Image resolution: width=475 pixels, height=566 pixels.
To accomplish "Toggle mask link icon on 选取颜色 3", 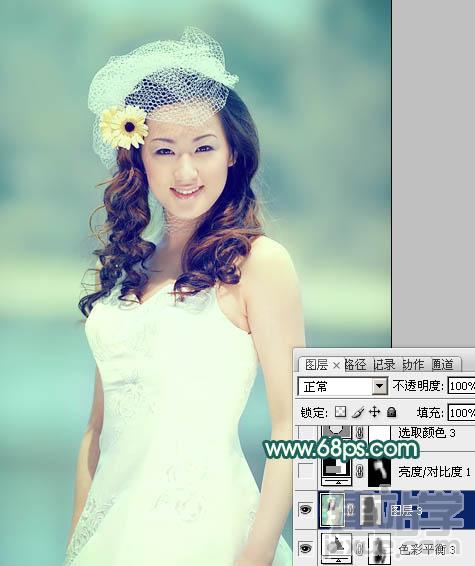I will pos(359,433).
